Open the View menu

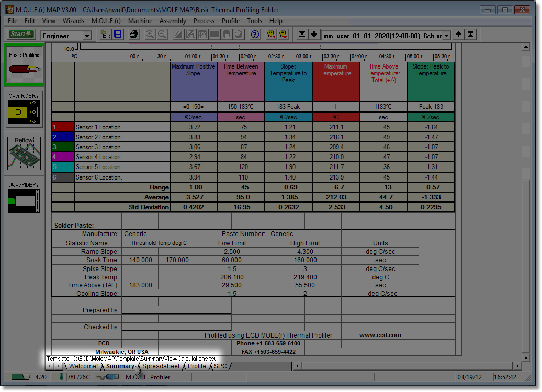(x=49, y=21)
